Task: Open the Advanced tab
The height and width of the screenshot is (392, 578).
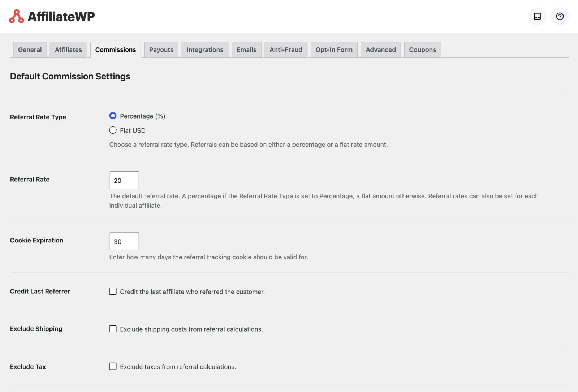Action: pos(381,49)
